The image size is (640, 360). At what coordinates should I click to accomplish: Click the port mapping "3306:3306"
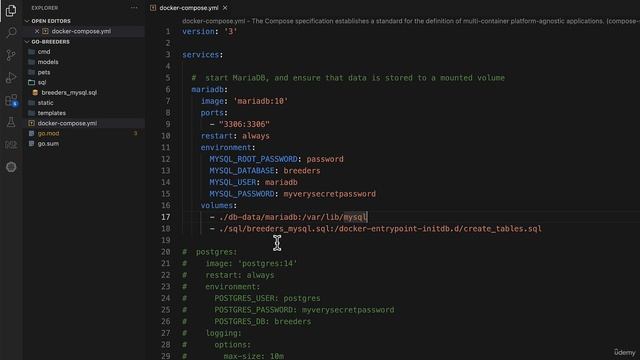coord(244,124)
